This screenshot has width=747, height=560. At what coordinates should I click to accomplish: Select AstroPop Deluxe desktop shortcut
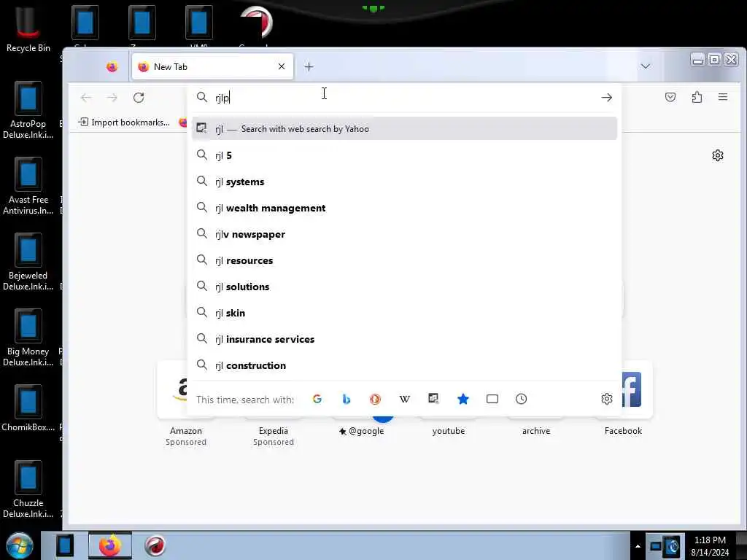pyautogui.click(x=28, y=111)
